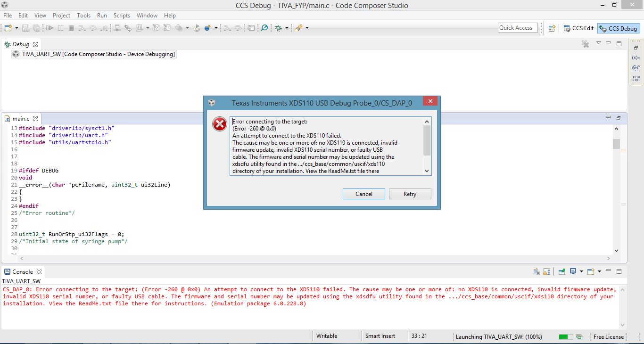Open the Scripts menu

click(x=122, y=16)
